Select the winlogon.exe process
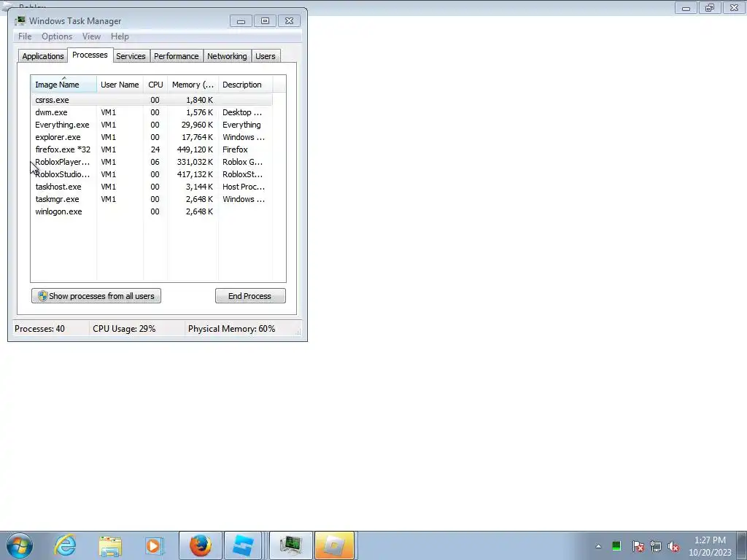Viewport: 747px width, 560px height. pos(152,211)
